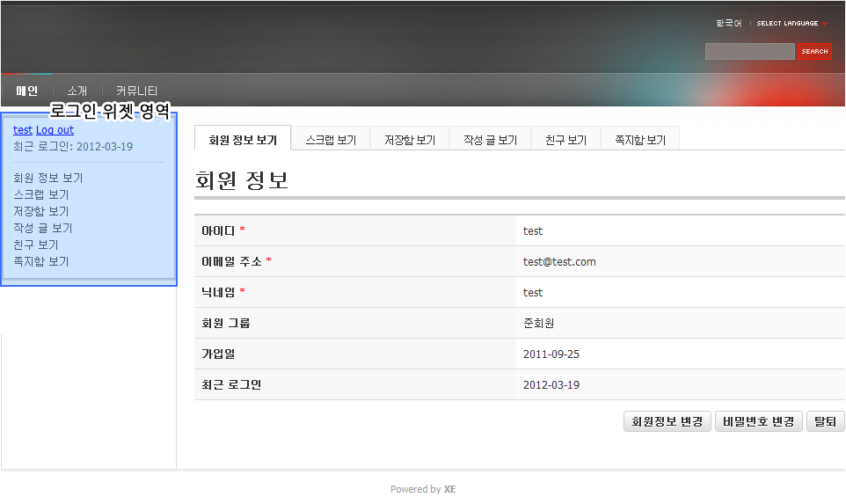Open 저장함 보기 in sidebar widget
Image resolution: width=846 pixels, height=504 pixels.
point(41,211)
